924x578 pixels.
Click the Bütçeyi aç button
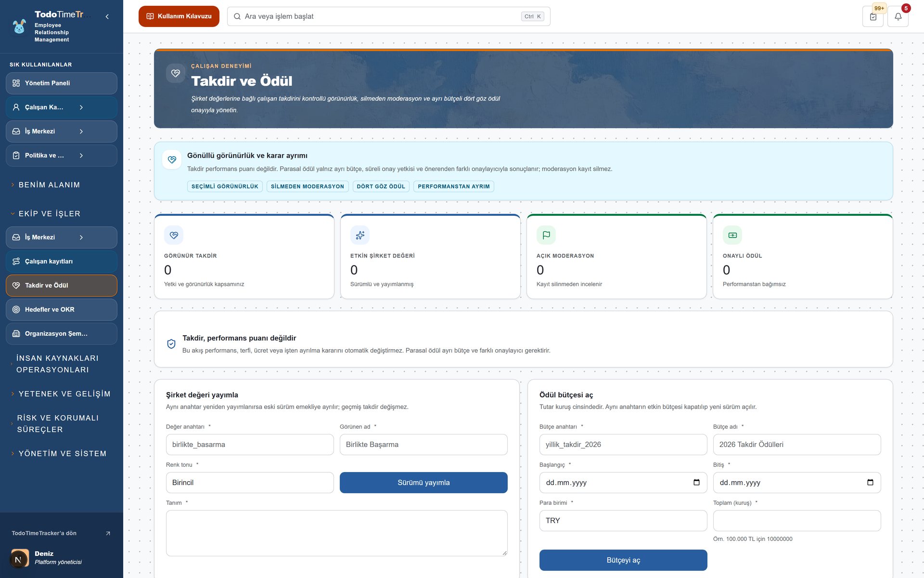(x=623, y=560)
